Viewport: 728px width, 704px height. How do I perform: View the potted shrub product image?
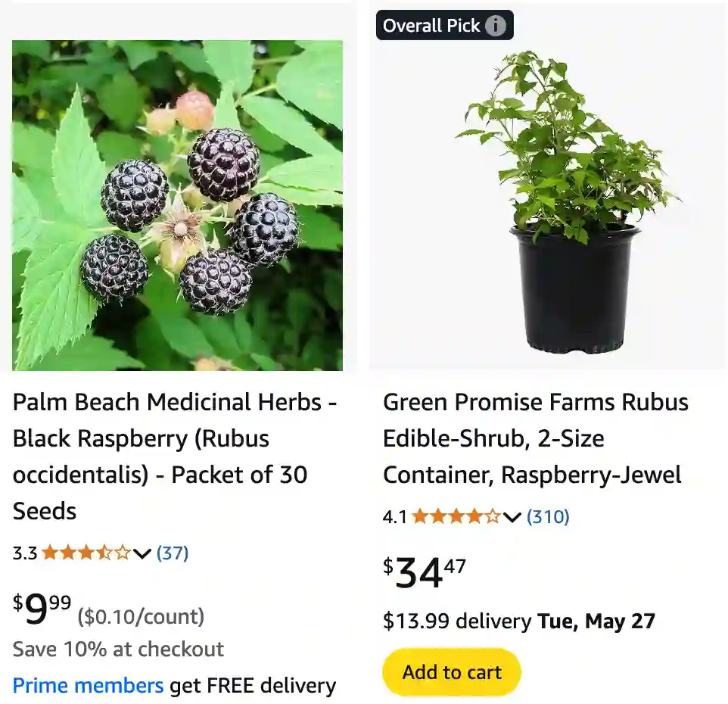coord(548,189)
